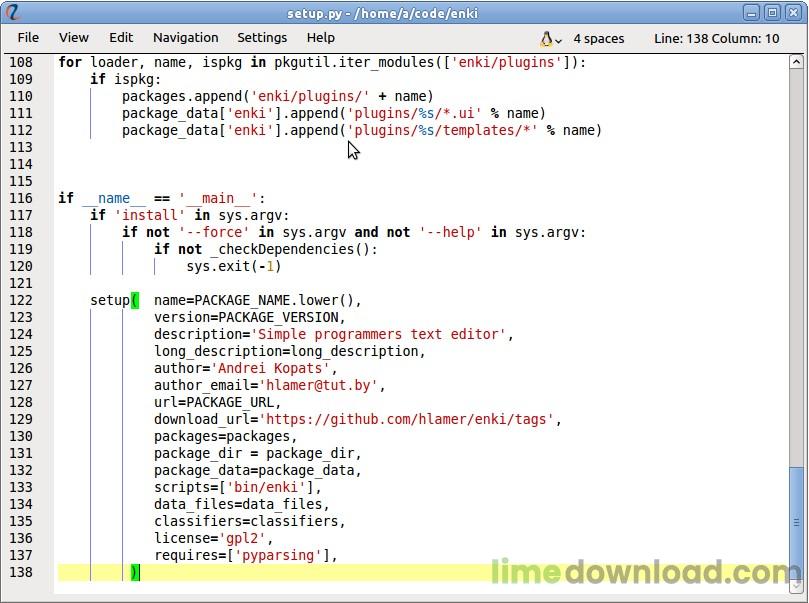Minimize the setup.py editor window
Screen dimensions: 809x603
click(753, 12)
